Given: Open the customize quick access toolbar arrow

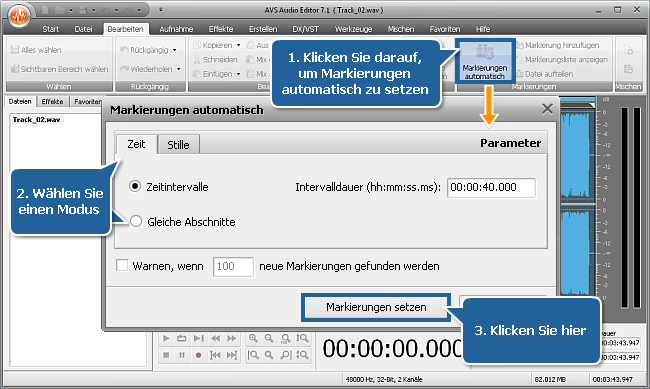Looking at the screenshot, I should (x=161, y=10).
